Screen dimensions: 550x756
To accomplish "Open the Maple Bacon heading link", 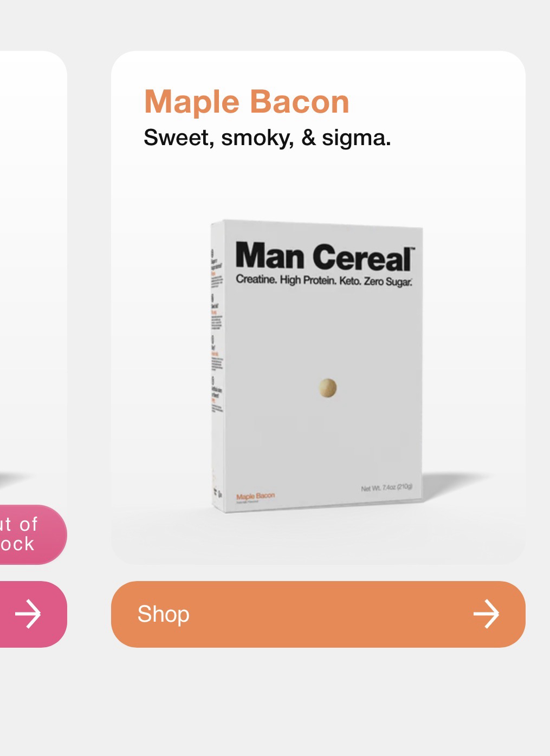I will click(x=247, y=102).
